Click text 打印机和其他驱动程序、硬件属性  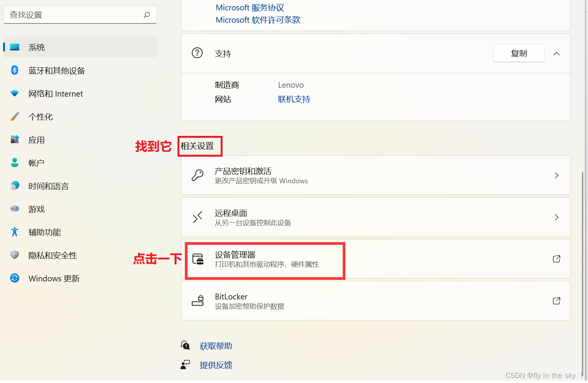click(267, 264)
